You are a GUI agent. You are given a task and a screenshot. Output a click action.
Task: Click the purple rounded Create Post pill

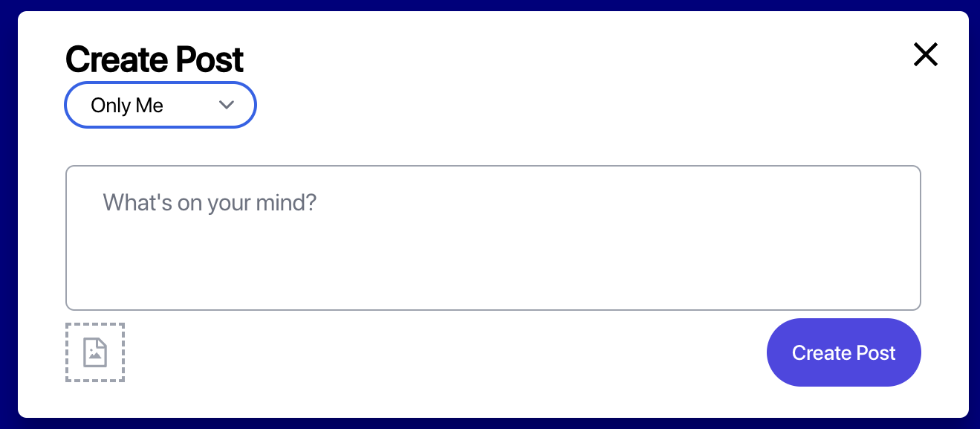pos(843,352)
